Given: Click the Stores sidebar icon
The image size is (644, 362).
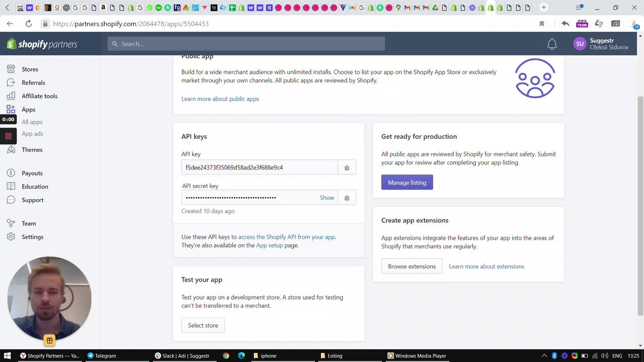Looking at the screenshot, I should point(11,69).
